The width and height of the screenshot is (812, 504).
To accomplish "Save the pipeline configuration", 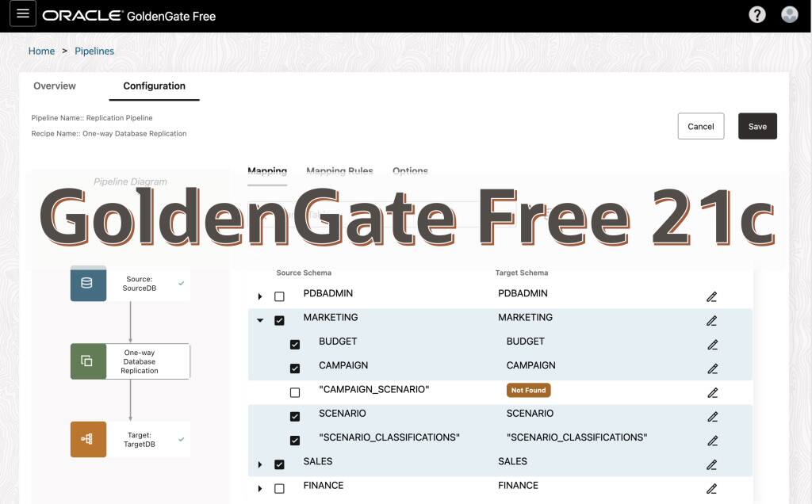I will [757, 125].
